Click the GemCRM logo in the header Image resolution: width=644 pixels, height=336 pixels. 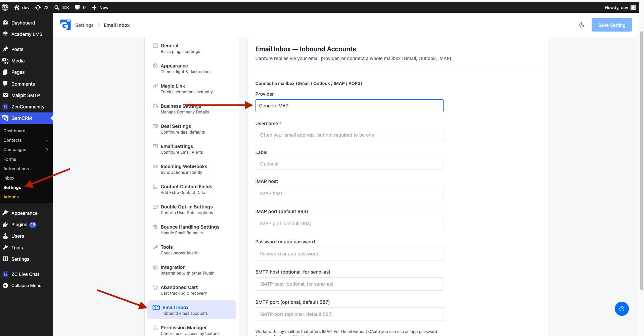65,25
